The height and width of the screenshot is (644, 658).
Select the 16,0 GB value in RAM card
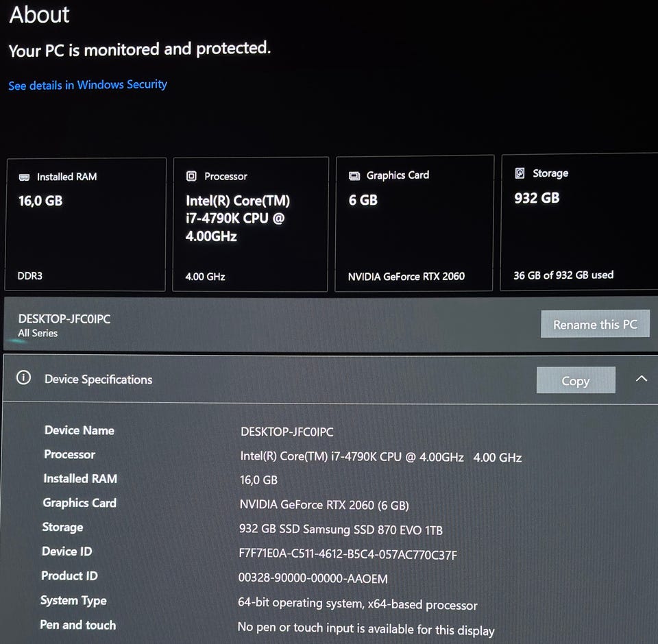point(40,201)
